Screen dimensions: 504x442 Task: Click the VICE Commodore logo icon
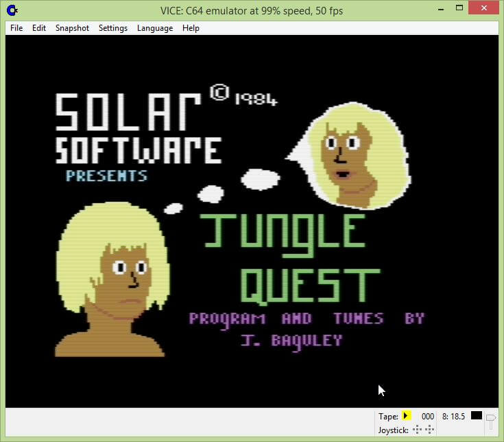pyautogui.click(x=12, y=10)
